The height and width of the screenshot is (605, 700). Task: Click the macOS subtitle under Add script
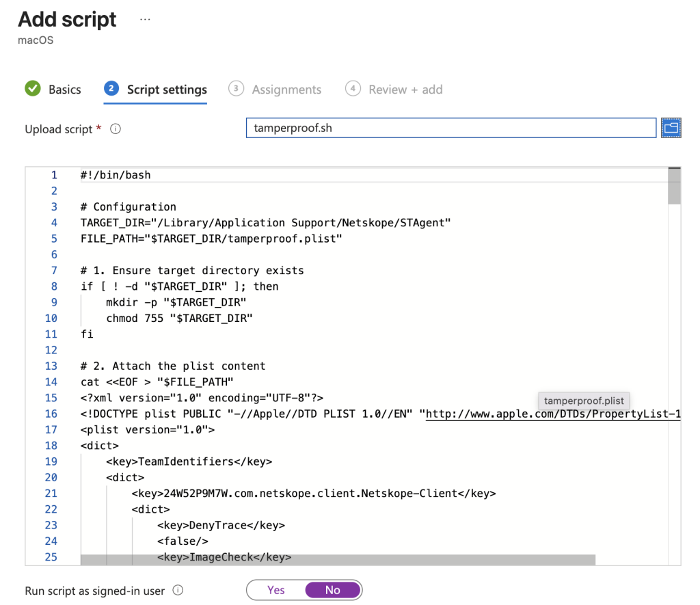coord(36,40)
